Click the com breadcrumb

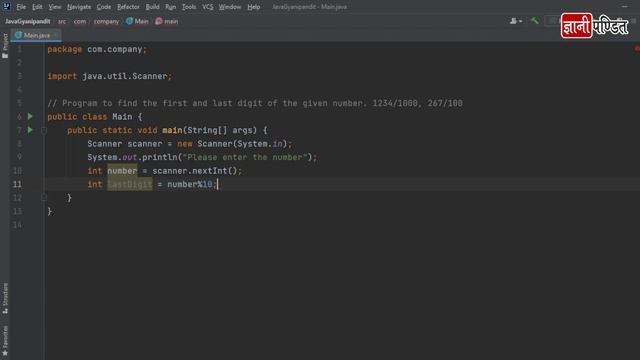coord(80,21)
